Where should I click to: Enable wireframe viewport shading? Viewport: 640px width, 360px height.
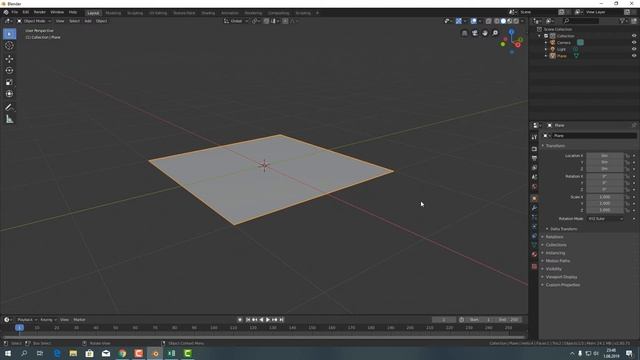pyautogui.click(x=497, y=21)
